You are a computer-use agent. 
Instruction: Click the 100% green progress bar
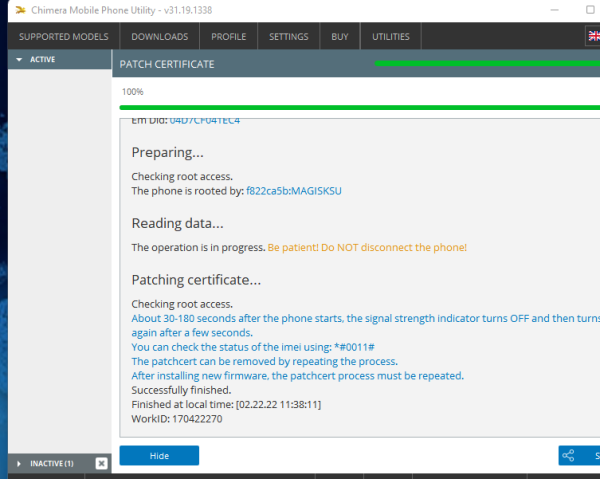360,108
